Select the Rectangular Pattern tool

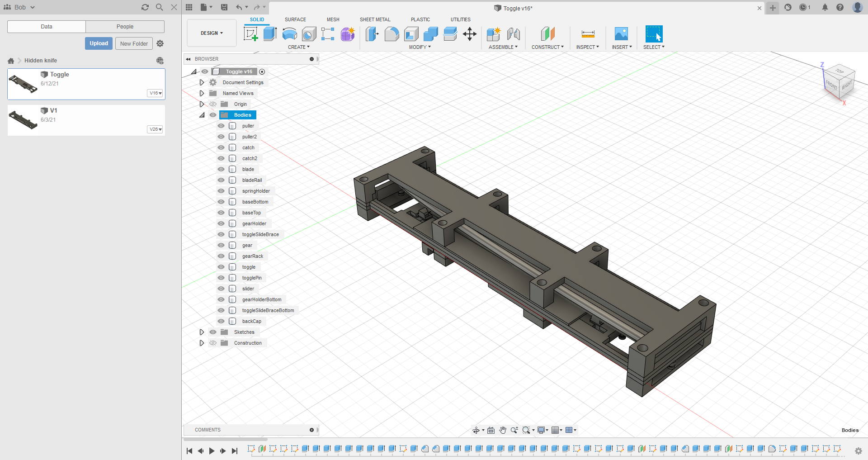tap(328, 34)
